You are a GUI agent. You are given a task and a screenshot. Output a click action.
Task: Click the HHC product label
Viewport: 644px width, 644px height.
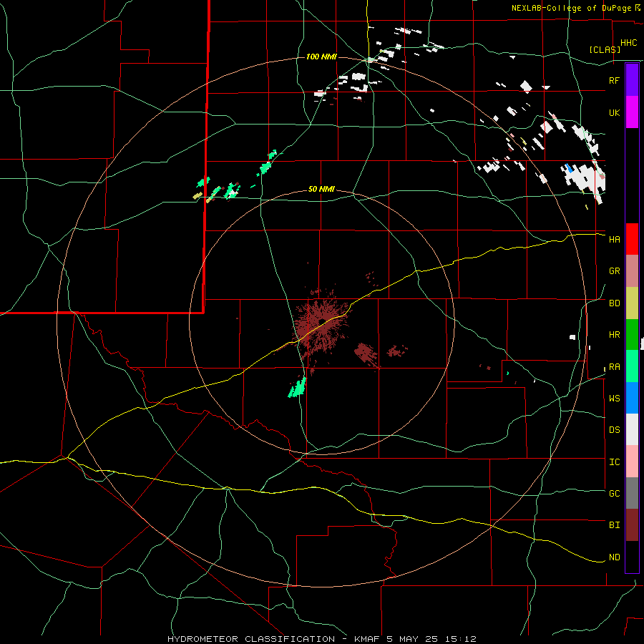(628, 43)
